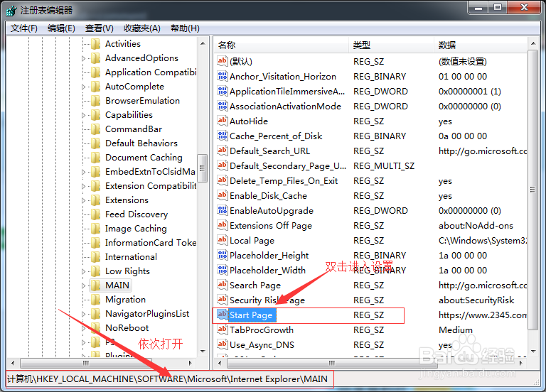The image size is (546, 392).
Task: Click the AdvancedOptions folder icon
Action: coord(95,58)
